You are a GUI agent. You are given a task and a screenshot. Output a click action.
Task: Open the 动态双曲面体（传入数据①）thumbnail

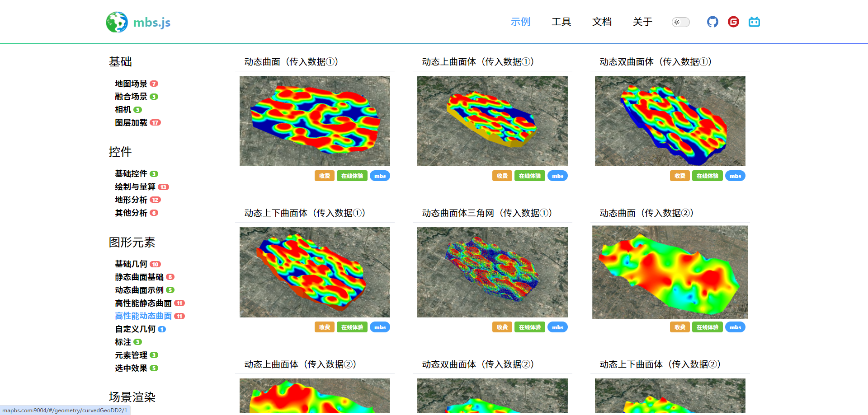point(670,121)
